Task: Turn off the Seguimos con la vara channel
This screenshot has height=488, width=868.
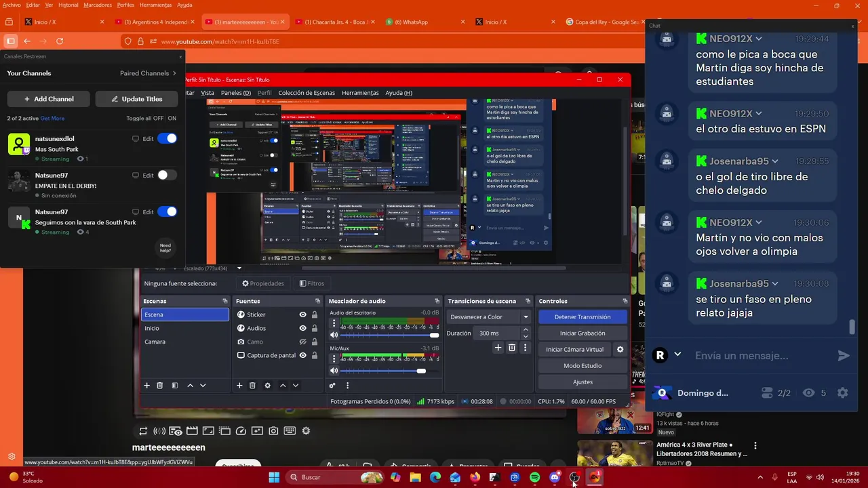Action: [167, 211]
